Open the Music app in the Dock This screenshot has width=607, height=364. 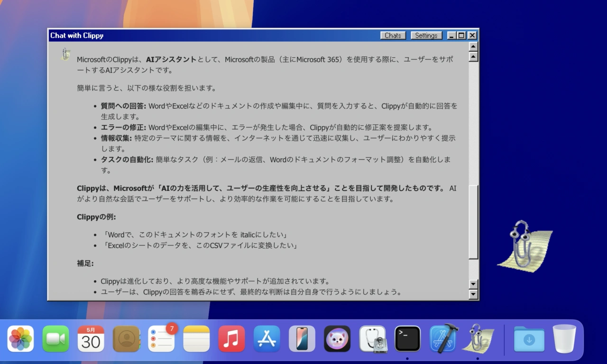(231, 338)
